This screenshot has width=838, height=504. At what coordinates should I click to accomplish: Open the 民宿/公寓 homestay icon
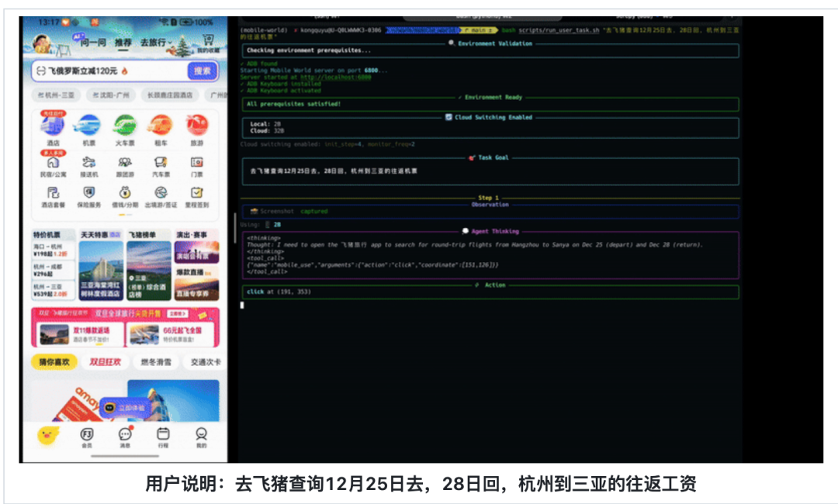[53, 164]
